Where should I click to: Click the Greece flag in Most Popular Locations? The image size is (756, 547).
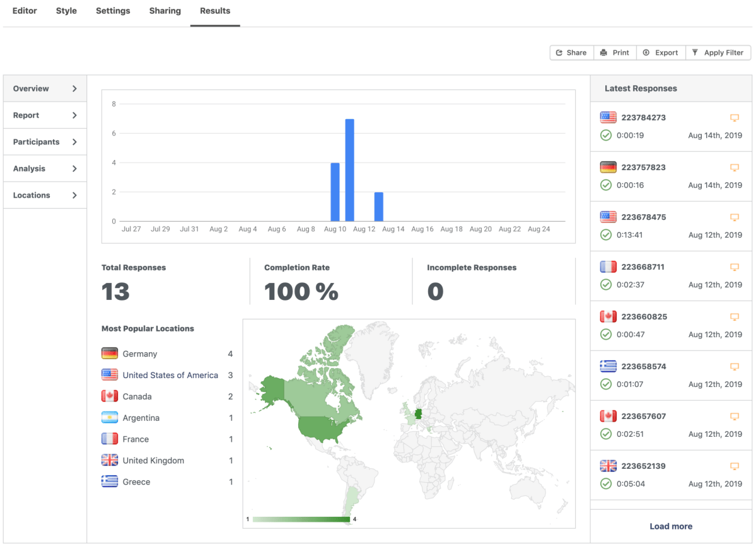[110, 481]
